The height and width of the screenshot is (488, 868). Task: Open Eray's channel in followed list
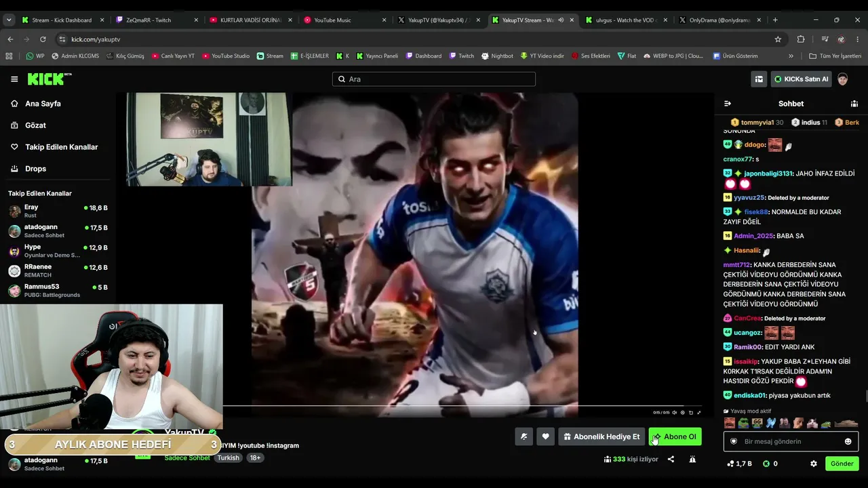pyautogui.click(x=58, y=211)
